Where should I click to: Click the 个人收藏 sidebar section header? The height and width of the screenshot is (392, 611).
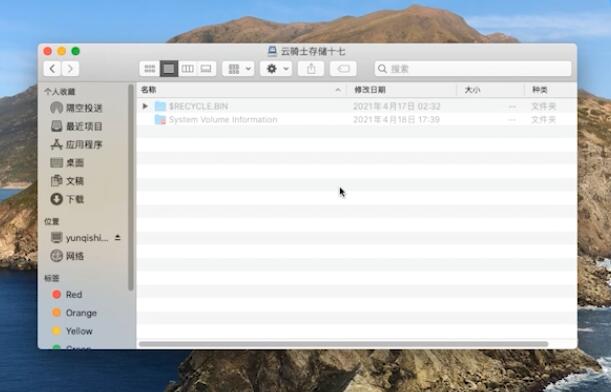pos(60,92)
